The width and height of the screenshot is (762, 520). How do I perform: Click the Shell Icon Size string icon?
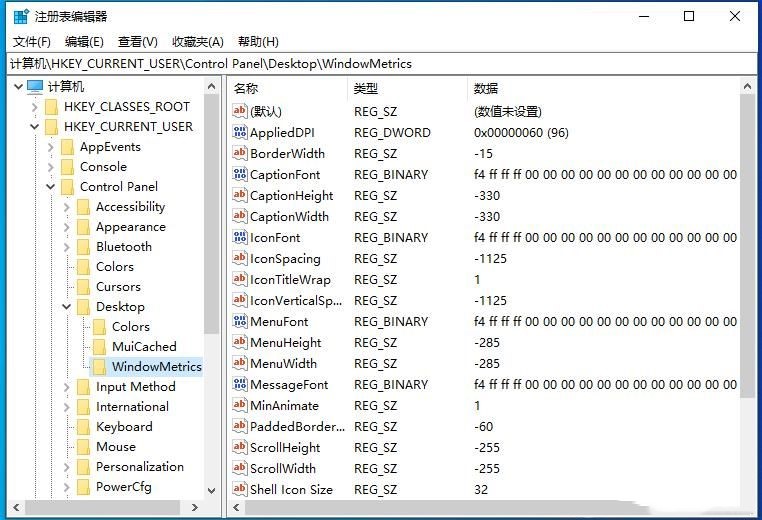tap(240, 489)
